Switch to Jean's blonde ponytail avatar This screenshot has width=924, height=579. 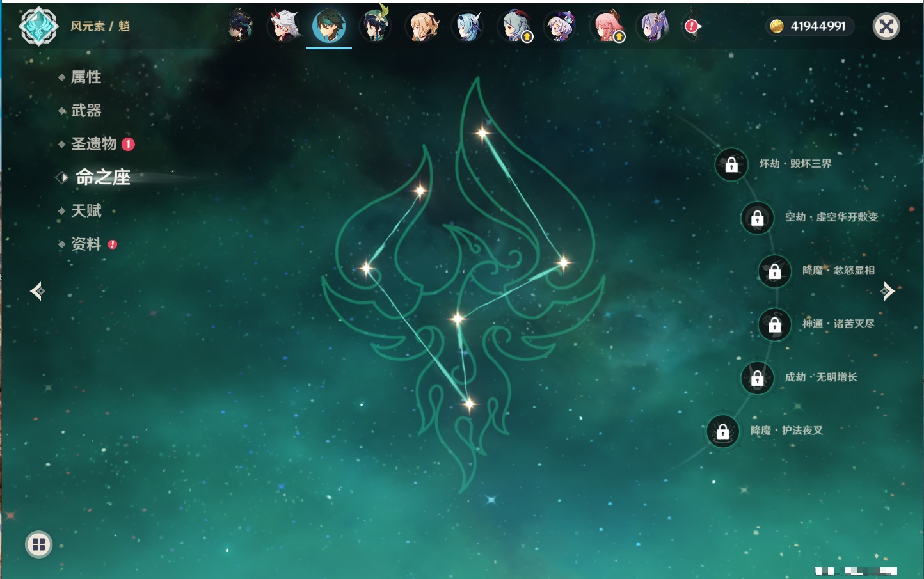422,26
